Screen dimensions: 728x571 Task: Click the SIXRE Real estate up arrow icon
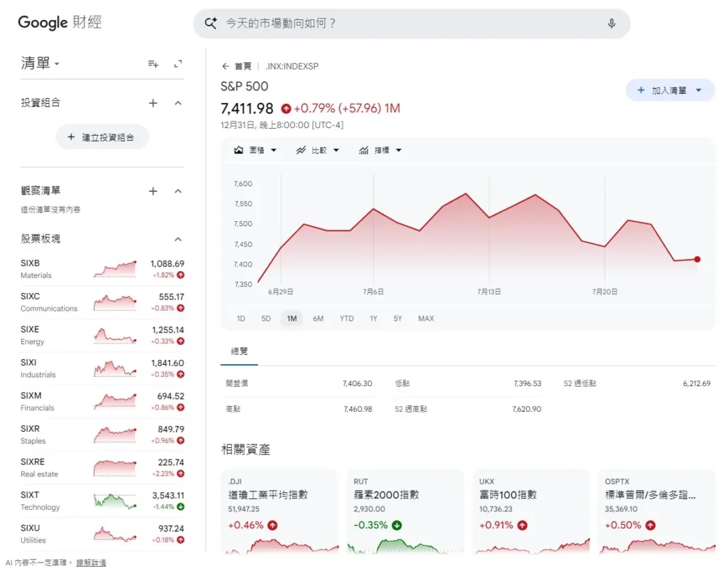point(181,474)
